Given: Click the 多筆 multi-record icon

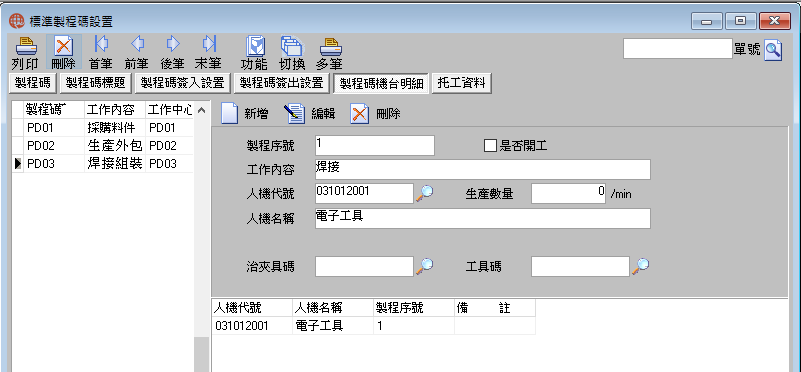Looking at the screenshot, I should (x=331, y=47).
